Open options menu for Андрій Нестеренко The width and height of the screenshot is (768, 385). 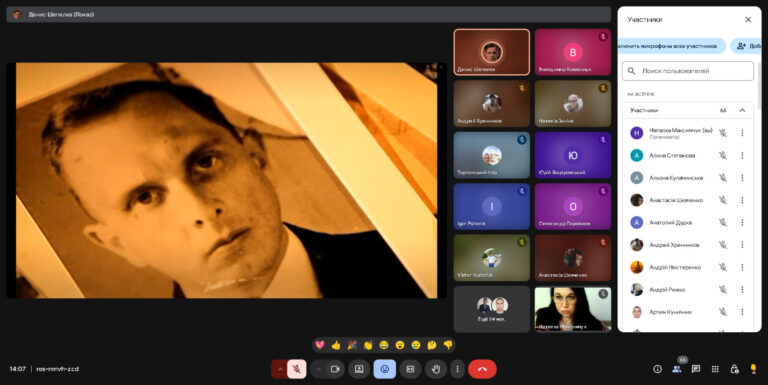(x=743, y=267)
